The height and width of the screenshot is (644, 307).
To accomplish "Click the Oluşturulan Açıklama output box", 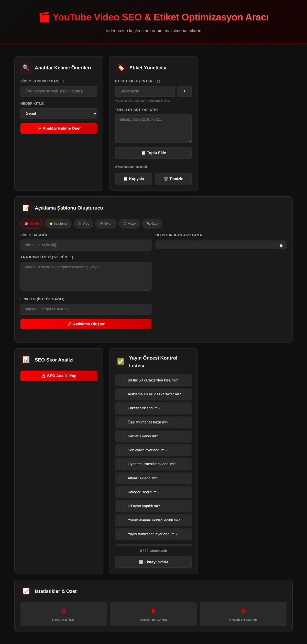I will click(221, 245).
